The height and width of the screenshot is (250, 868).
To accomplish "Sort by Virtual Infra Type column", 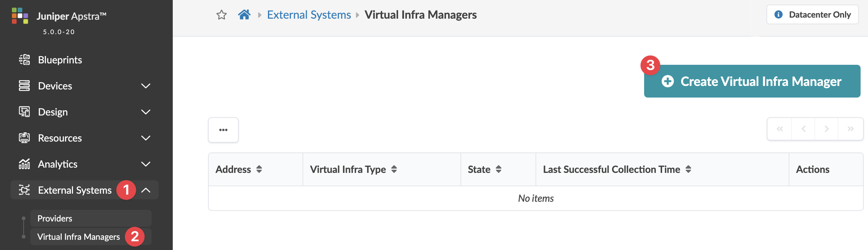I will pos(394,169).
